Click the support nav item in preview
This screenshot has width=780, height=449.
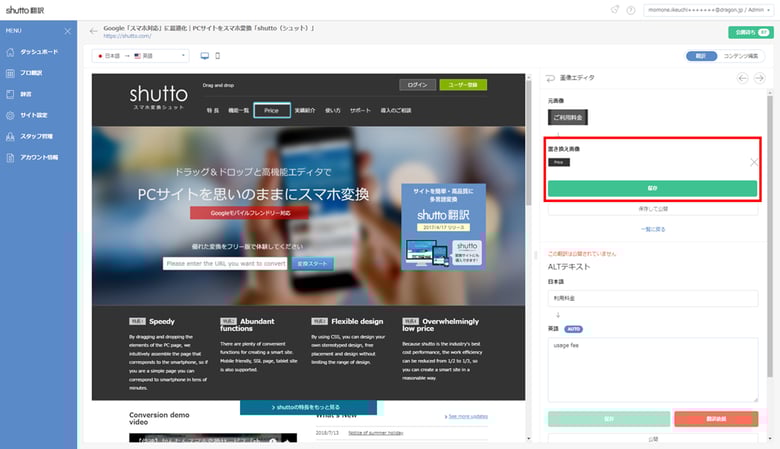click(x=360, y=110)
